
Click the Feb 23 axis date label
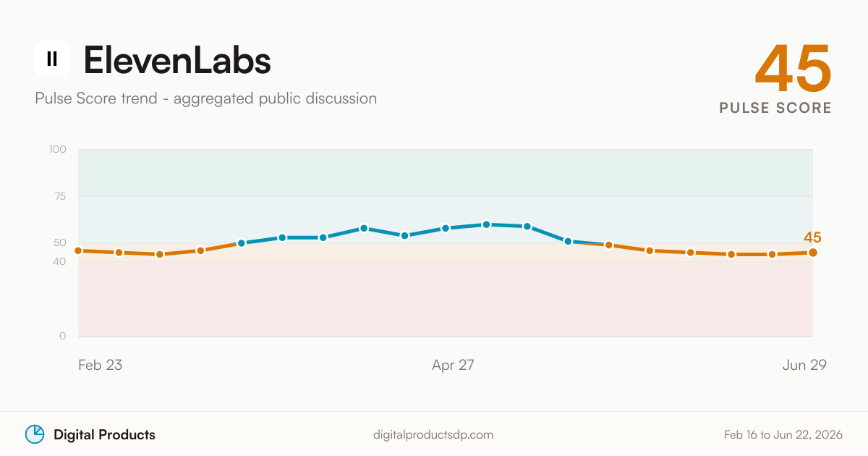point(101,365)
